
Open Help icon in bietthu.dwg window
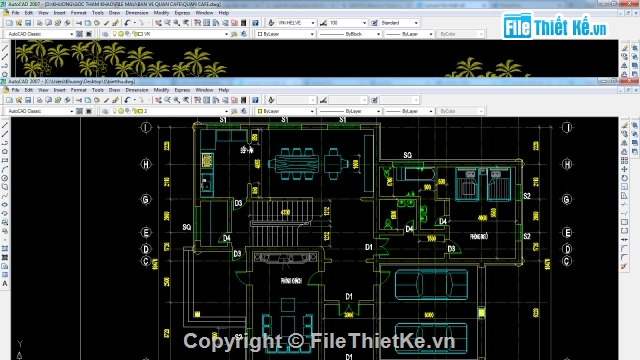255,100
